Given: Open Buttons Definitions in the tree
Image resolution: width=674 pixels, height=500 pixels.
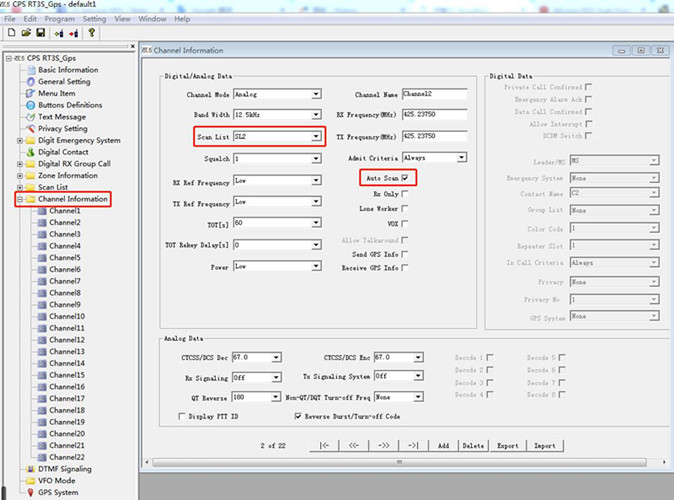Looking at the screenshot, I should coord(69,105).
